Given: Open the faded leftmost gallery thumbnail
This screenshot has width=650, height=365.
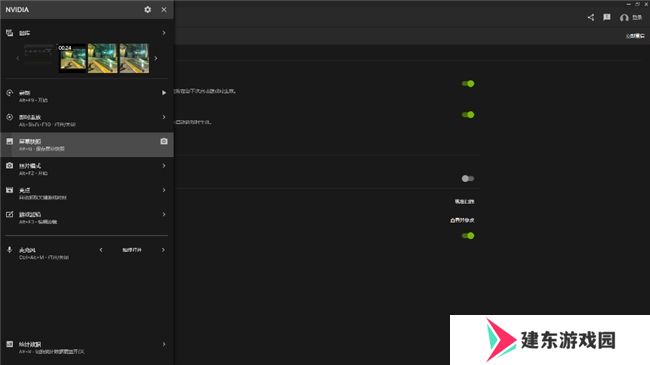Looking at the screenshot, I should point(39,54).
